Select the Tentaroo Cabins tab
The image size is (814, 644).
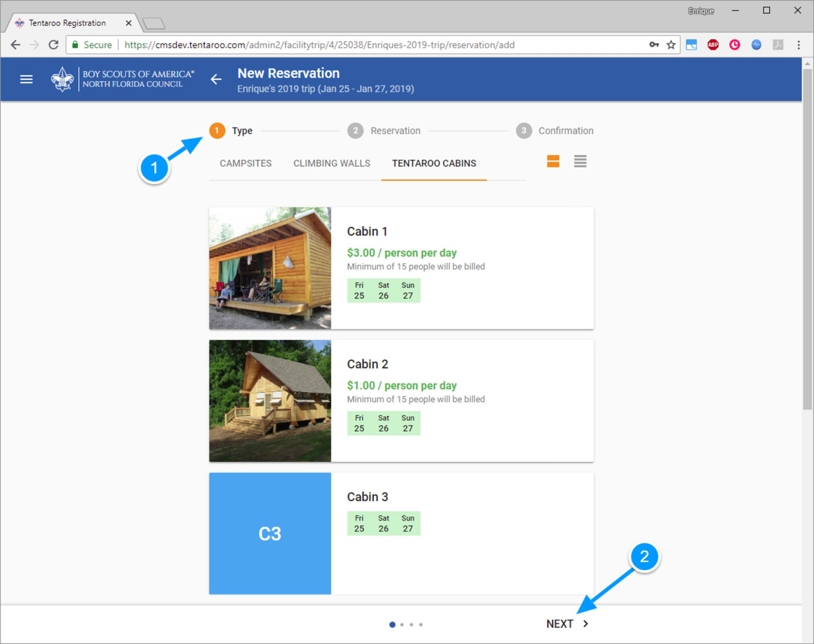434,163
